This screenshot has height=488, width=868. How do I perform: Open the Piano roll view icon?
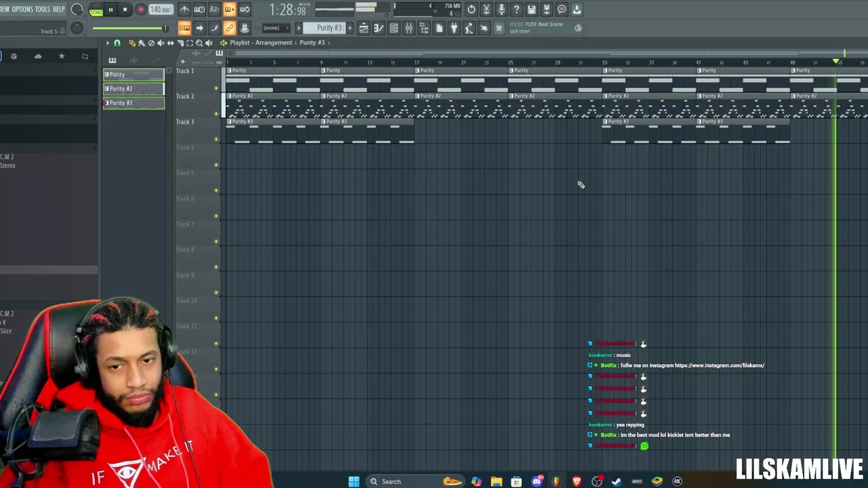(378, 28)
